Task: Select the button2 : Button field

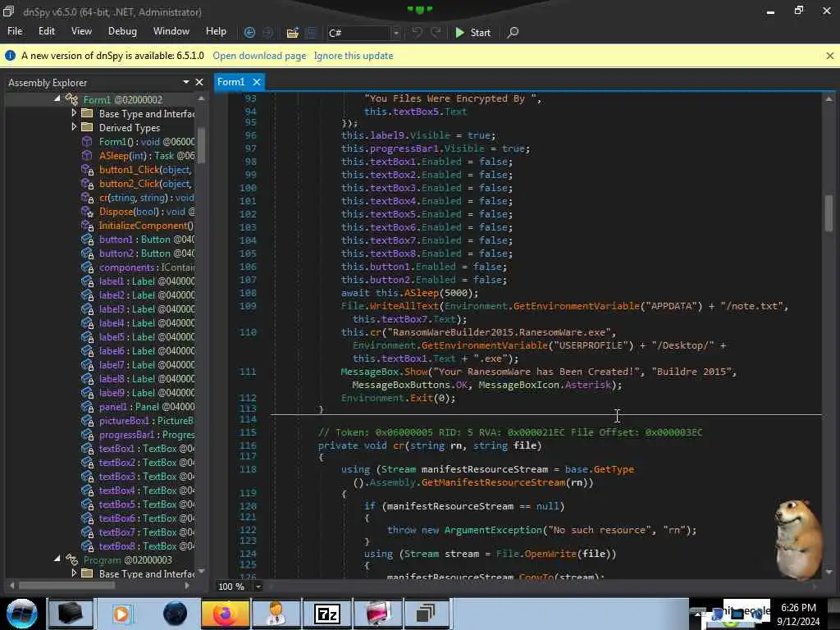Action: click(147, 253)
